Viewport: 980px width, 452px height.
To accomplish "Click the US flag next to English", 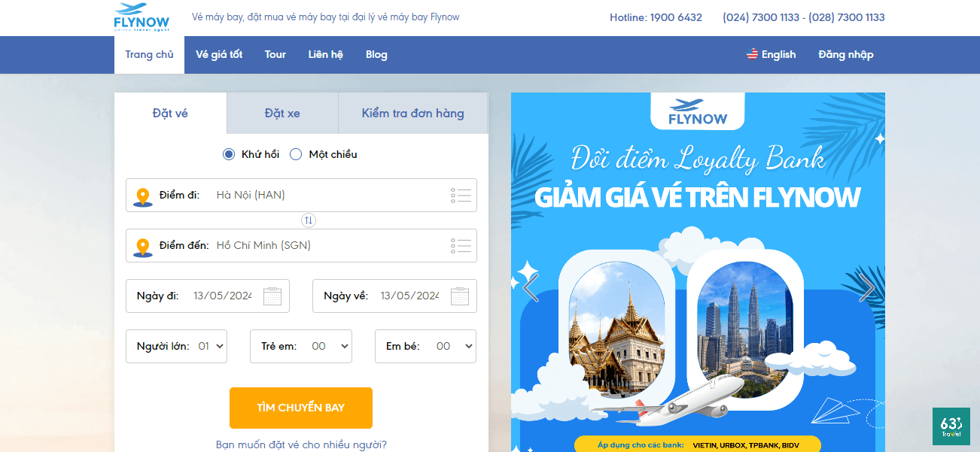I will 751,54.
